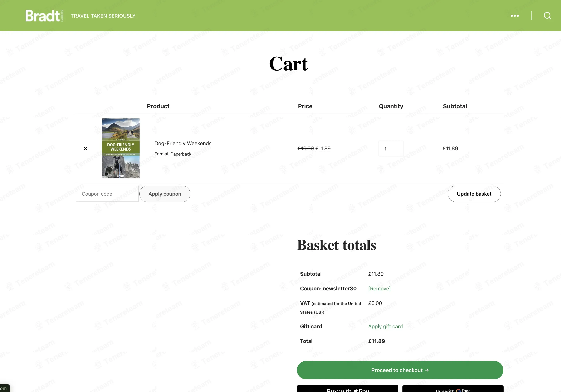Remove the newsletter30 coupon
561x392 pixels.
tap(379, 288)
